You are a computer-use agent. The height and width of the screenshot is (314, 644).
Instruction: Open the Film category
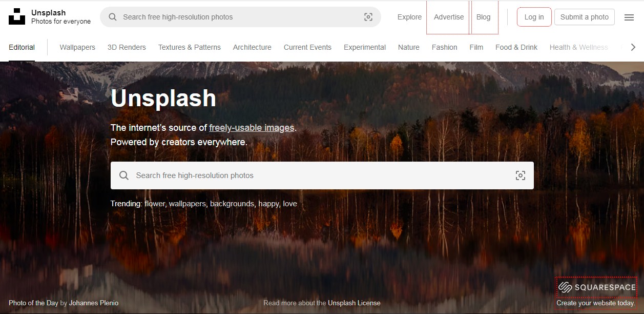(x=476, y=47)
